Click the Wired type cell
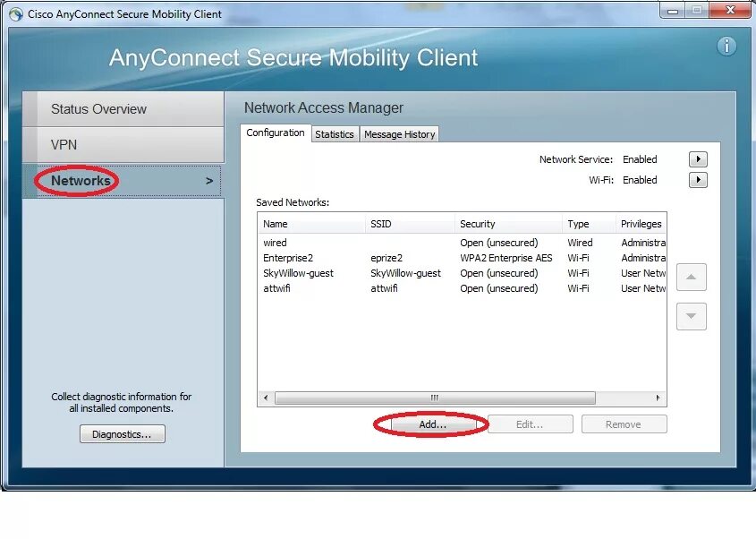The width and height of the screenshot is (756, 539). (580, 243)
